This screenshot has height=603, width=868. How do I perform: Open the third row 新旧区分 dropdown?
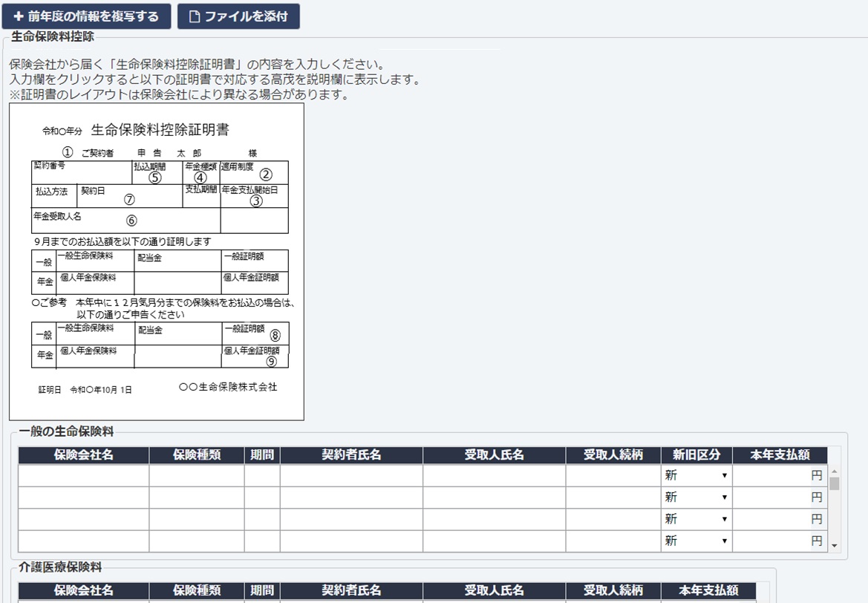click(x=696, y=519)
